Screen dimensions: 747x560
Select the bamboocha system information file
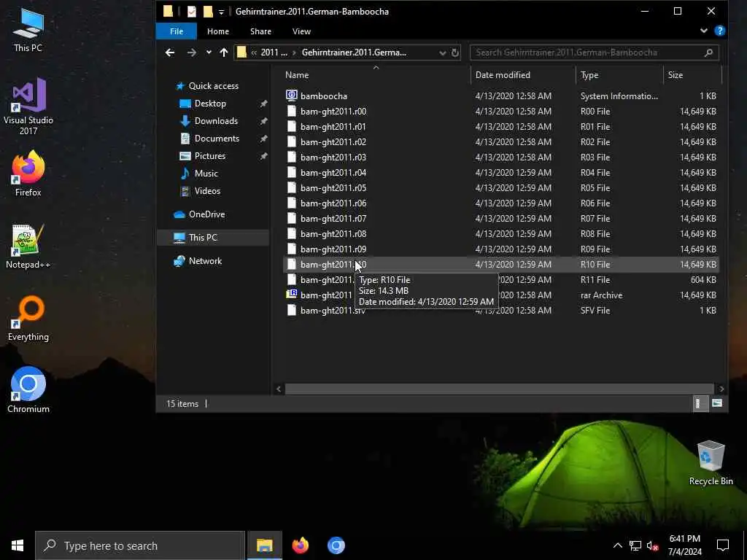323,96
